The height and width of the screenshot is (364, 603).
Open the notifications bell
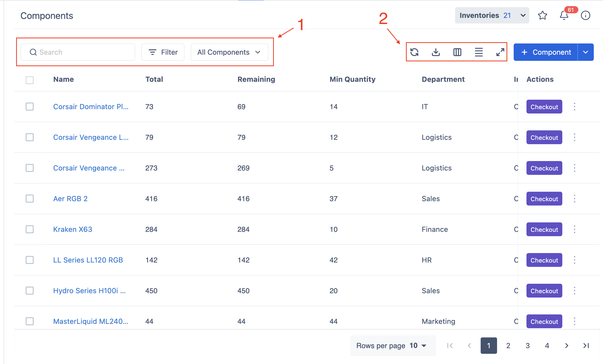point(564,15)
